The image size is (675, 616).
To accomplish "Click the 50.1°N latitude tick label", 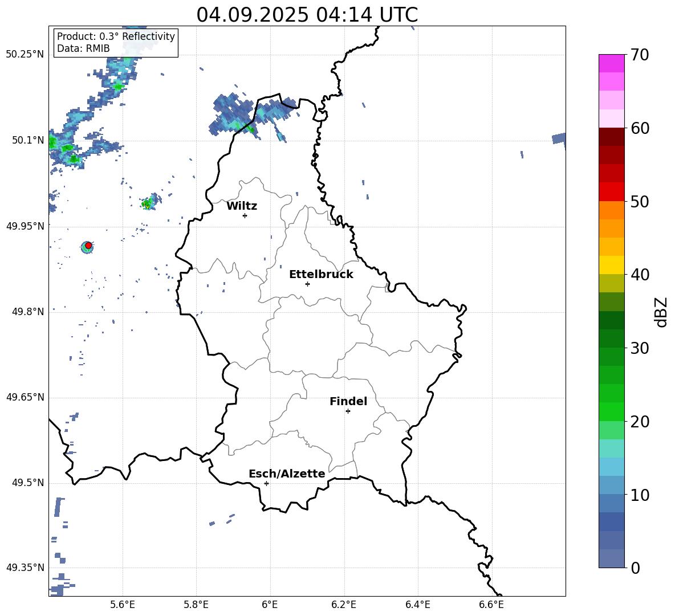I will 28,141.
